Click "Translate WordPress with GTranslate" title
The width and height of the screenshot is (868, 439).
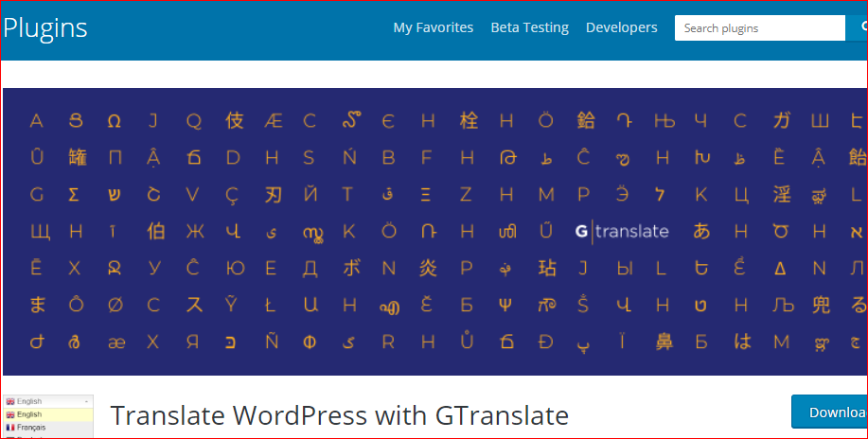tap(339, 415)
